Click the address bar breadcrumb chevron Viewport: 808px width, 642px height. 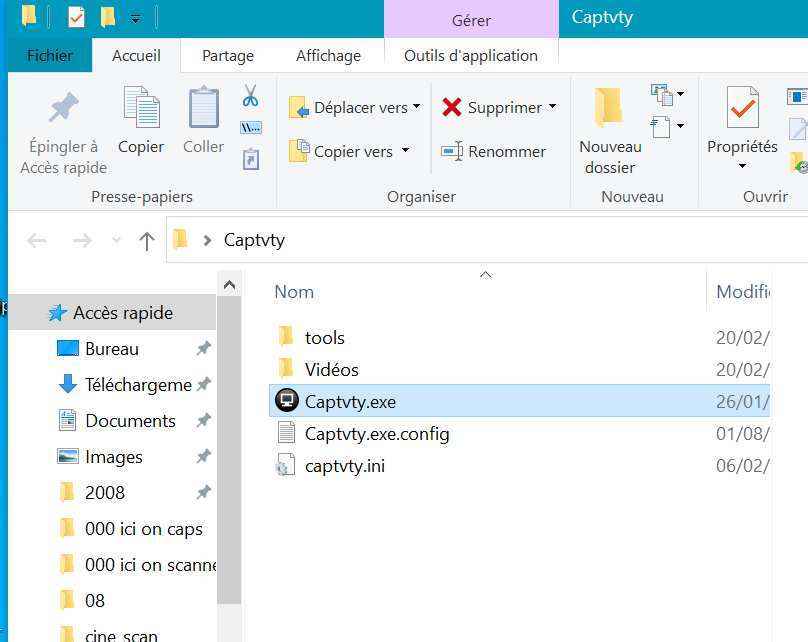click(x=207, y=240)
